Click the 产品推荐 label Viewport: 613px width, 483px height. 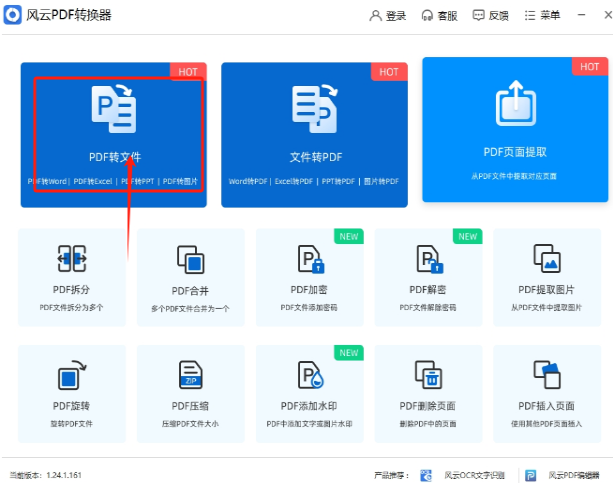[x=391, y=475]
